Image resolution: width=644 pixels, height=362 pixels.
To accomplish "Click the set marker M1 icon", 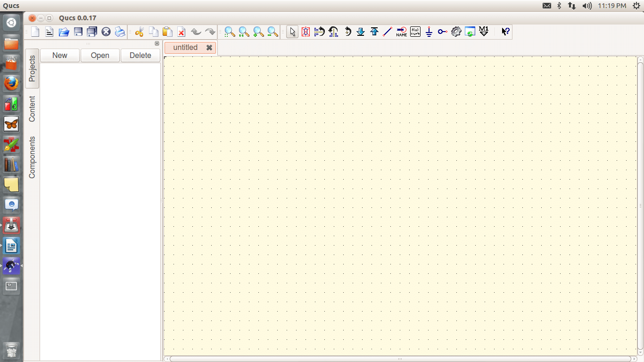I will 484,32.
